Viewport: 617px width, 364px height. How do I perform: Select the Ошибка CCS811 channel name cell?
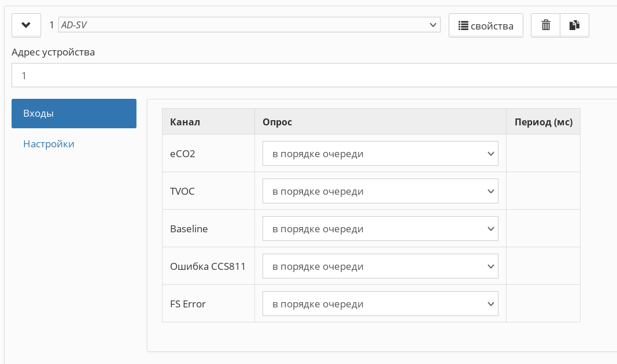[x=209, y=266]
